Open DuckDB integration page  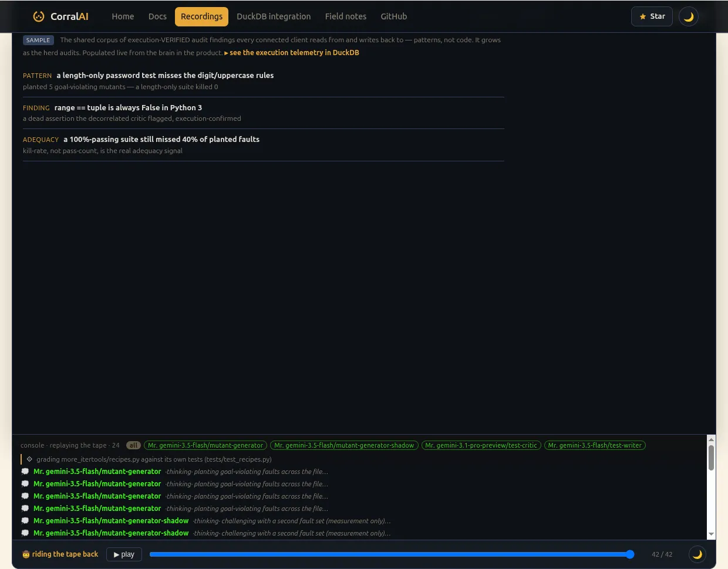(274, 16)
